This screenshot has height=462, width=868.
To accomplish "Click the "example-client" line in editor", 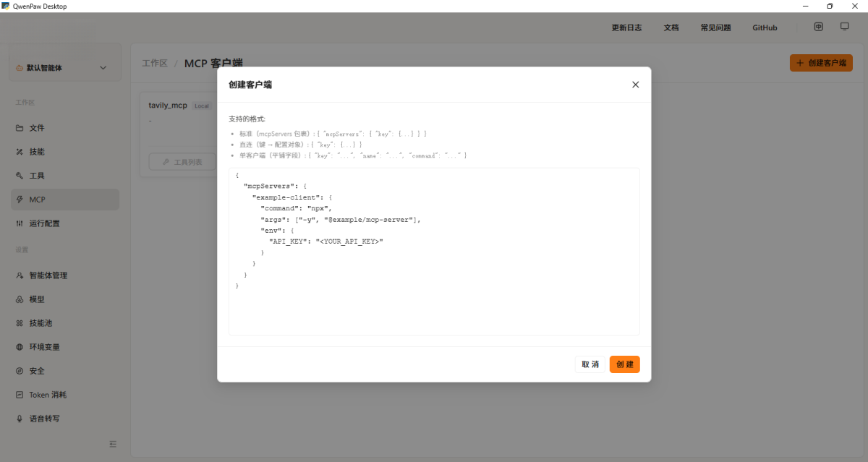I will pyautogui.click(x=292, y=197).
